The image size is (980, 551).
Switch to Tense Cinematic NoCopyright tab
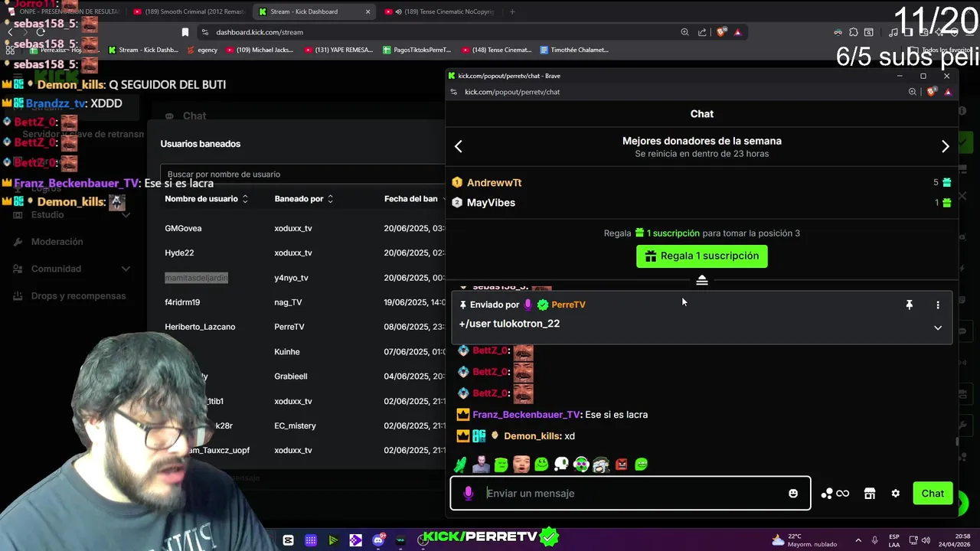440,11
